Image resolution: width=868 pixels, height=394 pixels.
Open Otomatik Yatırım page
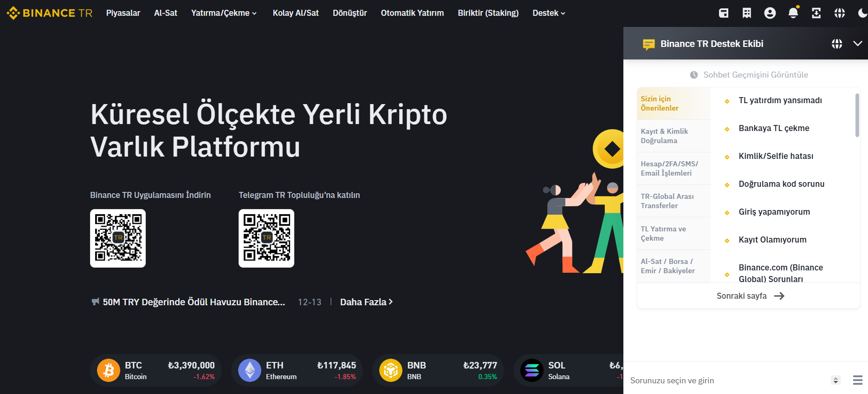(412, 13)
